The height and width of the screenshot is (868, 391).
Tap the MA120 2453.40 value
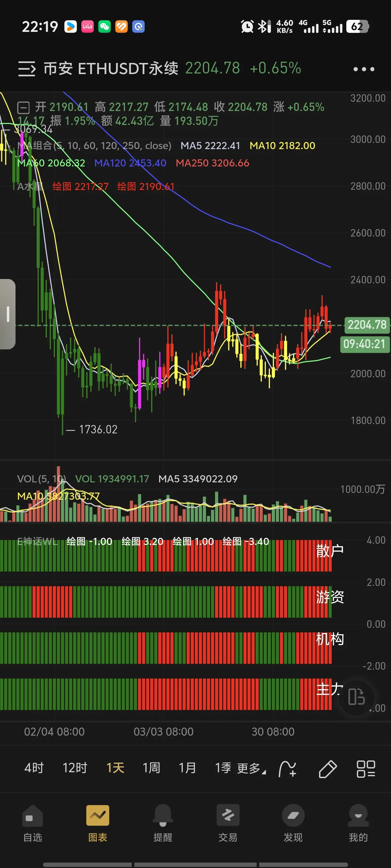coord(130,163)
